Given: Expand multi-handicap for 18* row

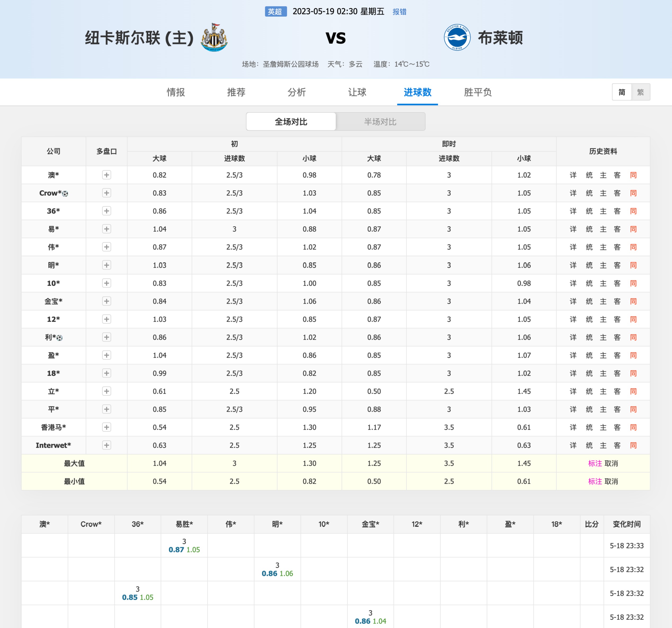Looking at the screenshot, I should 106,373.
